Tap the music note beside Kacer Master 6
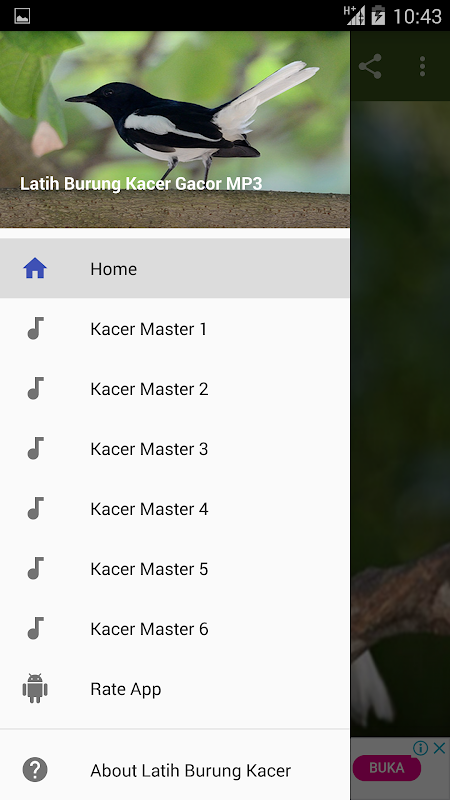Image resolution: width=450 pixels, height=800 pixels. [x=35, y=628]
